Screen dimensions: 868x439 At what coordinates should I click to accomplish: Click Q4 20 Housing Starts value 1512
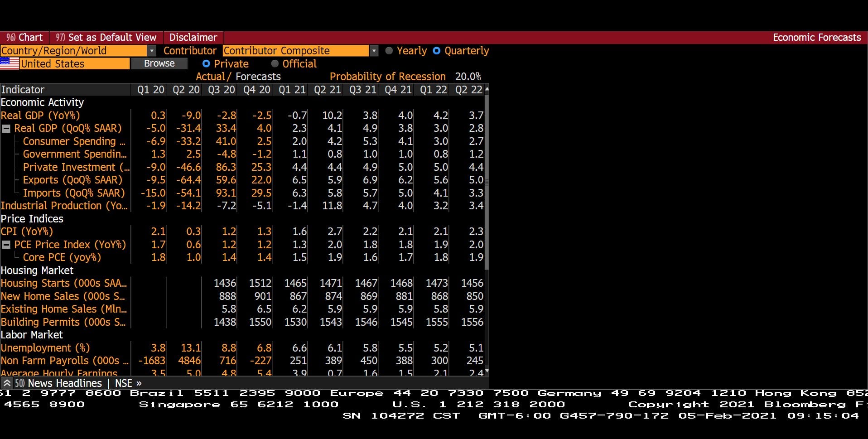tap(260, 283)
